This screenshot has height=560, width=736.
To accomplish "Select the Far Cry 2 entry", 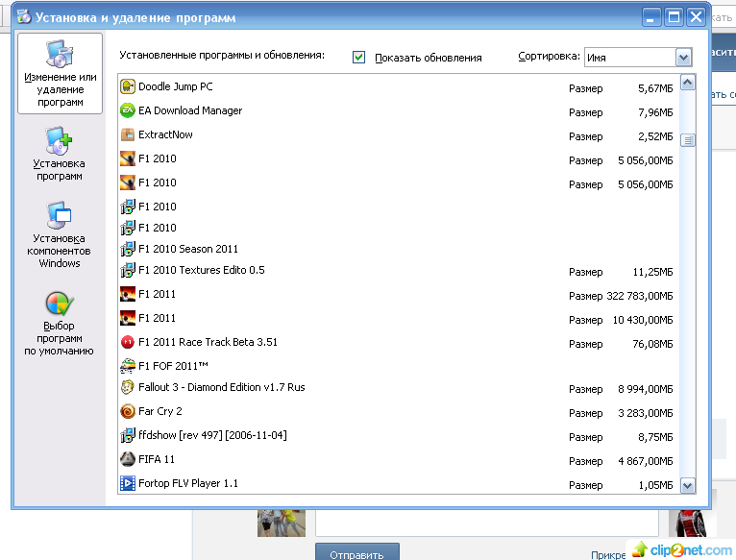I will (398, 412).
